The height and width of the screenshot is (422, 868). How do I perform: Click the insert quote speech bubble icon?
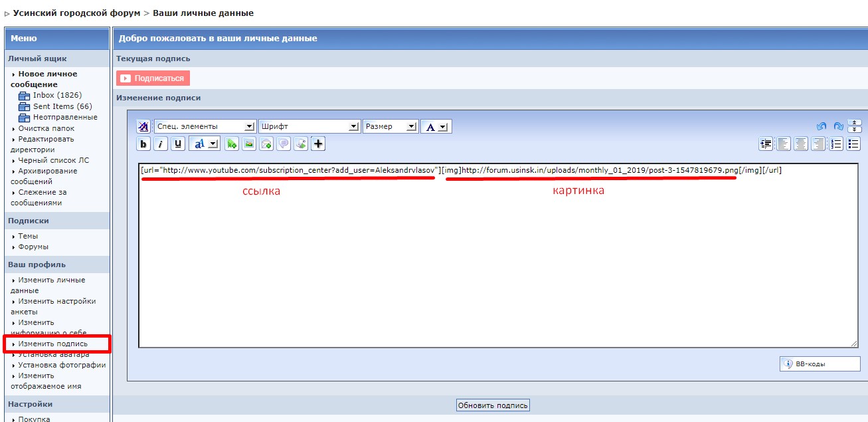pyautogui.click(x=284, y=144)
